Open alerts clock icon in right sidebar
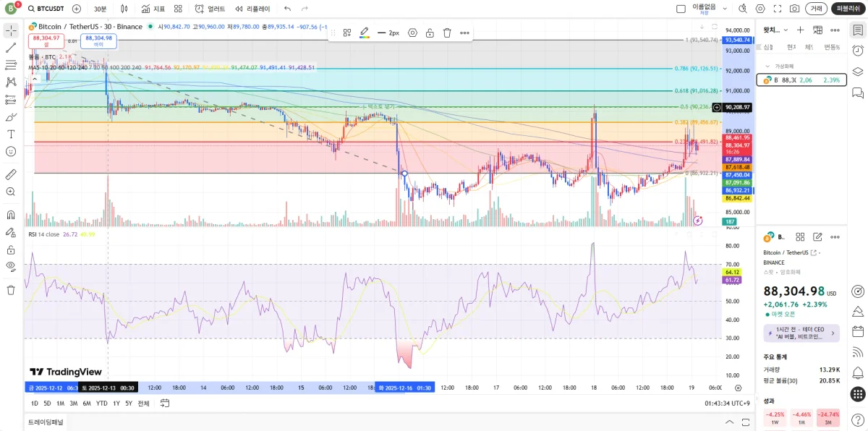Image resolution: width=868 pixels, height=431 pixels. [x=858, y=51]
